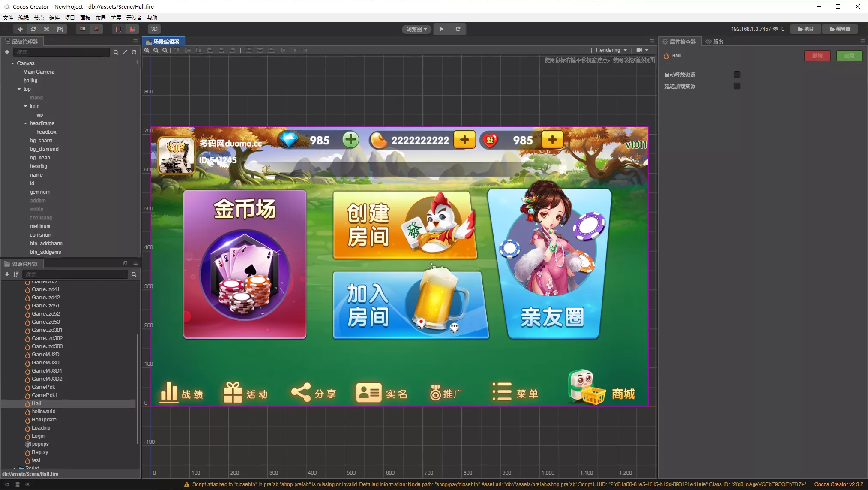Enable the 延迟加载资源 checkbox
Image resolution: width=868 pixels, height=490 pixels.
(737, 86)
